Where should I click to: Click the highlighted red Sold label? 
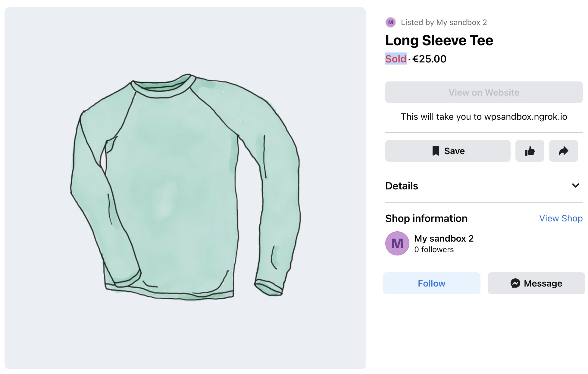click(396, 59)
